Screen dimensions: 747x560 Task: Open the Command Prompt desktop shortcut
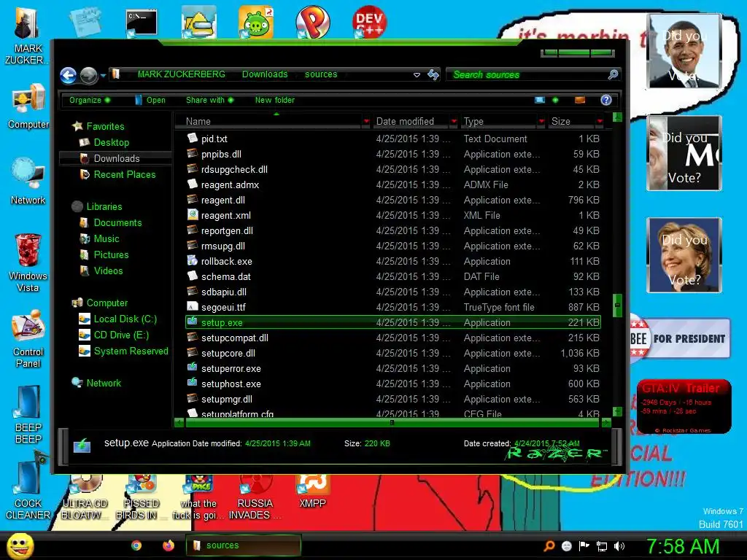coord(142,23)
